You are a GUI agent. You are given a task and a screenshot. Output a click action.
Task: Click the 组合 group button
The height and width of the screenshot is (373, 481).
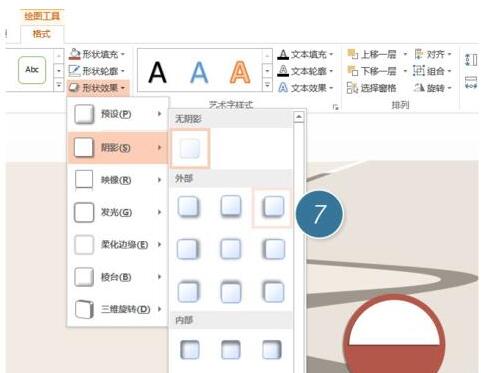tap(432, 71)
